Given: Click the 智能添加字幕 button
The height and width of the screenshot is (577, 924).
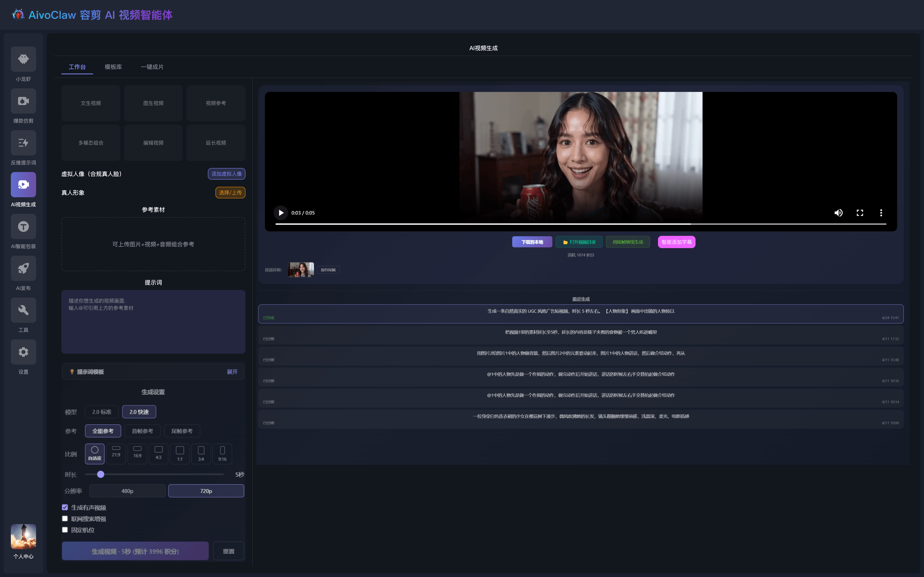Looking at the screenshot, I should coord(677,242).
